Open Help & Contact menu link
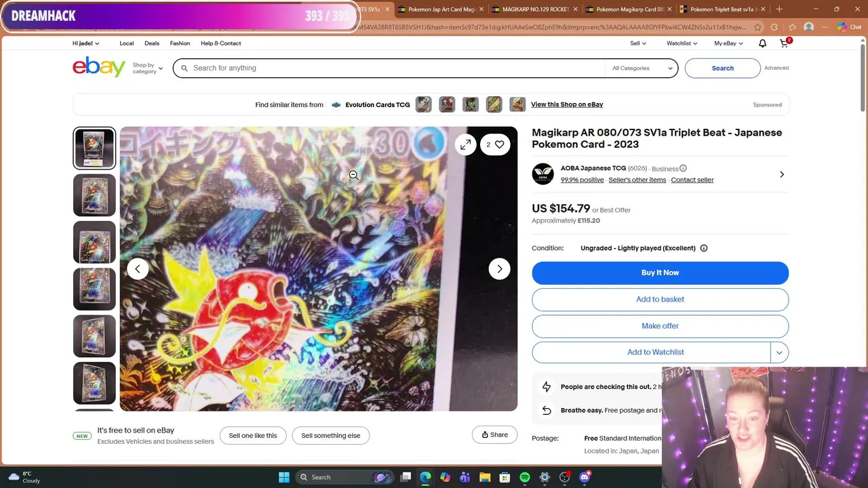The width and height of the screenshot is (868, 488). [220, 43]
